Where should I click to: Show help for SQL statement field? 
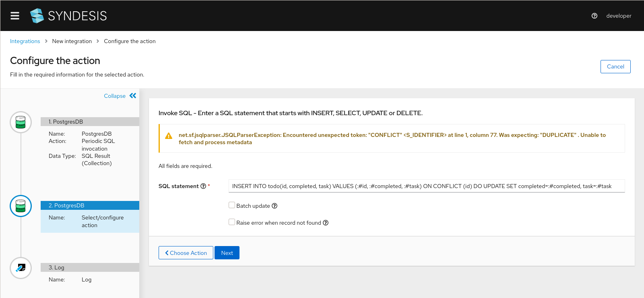tap(203, 186)
